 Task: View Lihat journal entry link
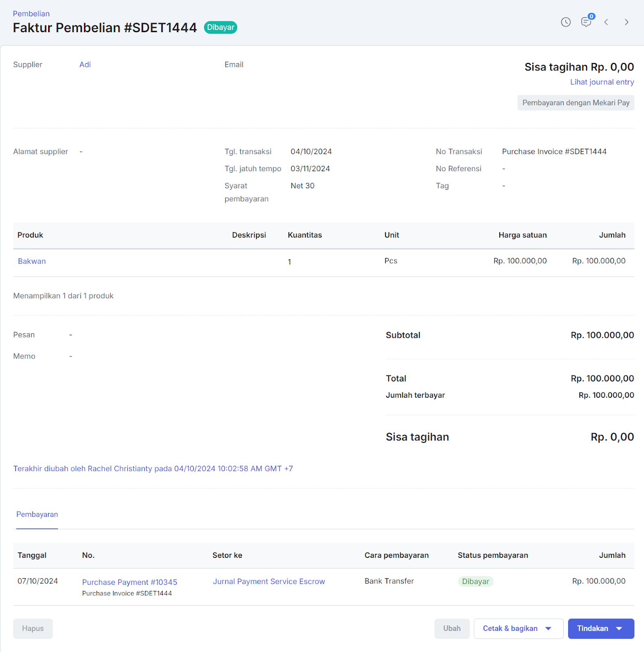pyautogui.click(x=602, y=82)
